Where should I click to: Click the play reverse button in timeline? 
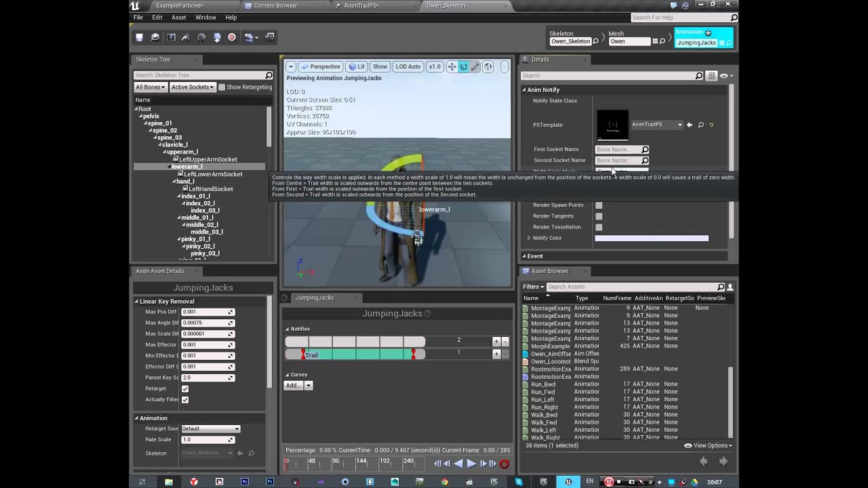pyautogui.click(x=458, y=464)
